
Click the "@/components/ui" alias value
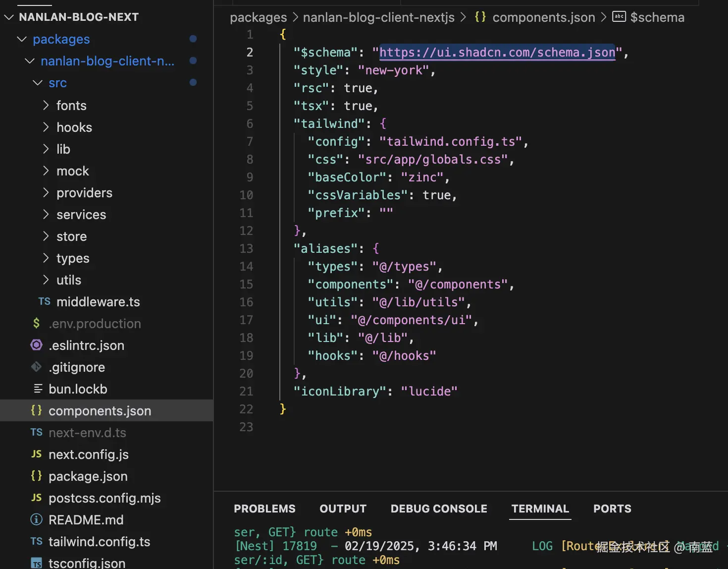(412, 320)
